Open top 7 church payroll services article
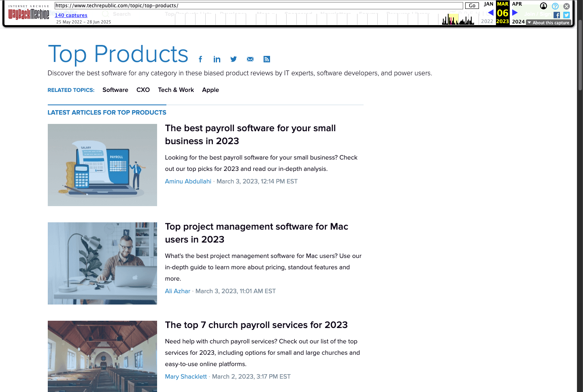Image resolution: width=583 pixels, height=392 pixels. pyautogui.click(x=256, y=325)
